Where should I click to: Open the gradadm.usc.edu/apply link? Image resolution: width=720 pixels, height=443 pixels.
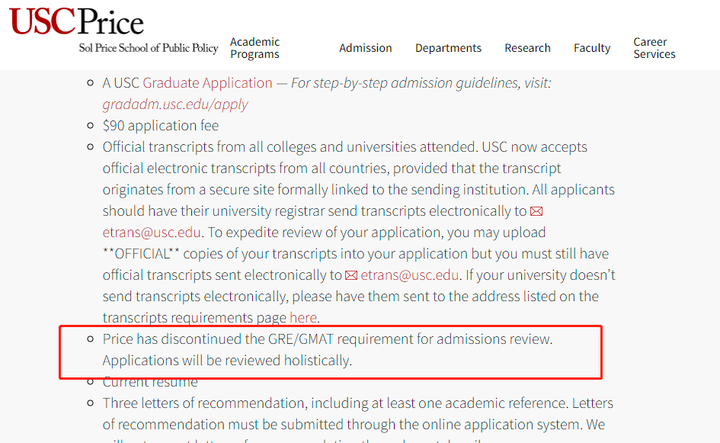pyautogui.click(x=175, y=104)
